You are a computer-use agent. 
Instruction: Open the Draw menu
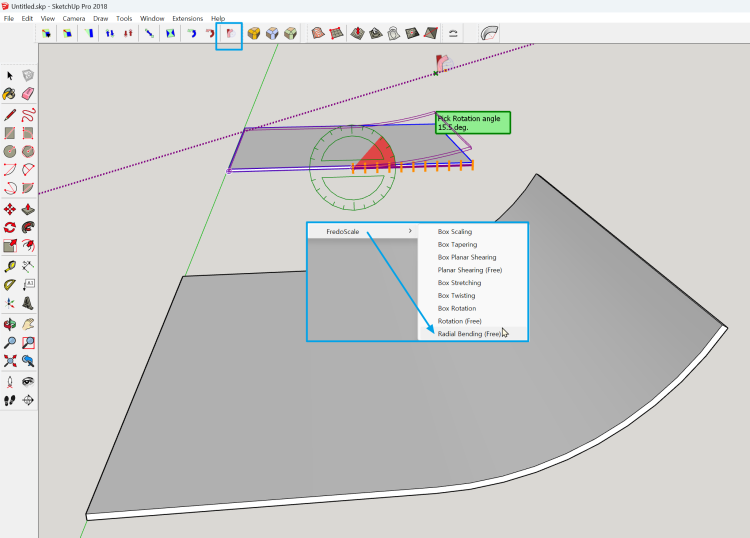[x=100, y=19]
